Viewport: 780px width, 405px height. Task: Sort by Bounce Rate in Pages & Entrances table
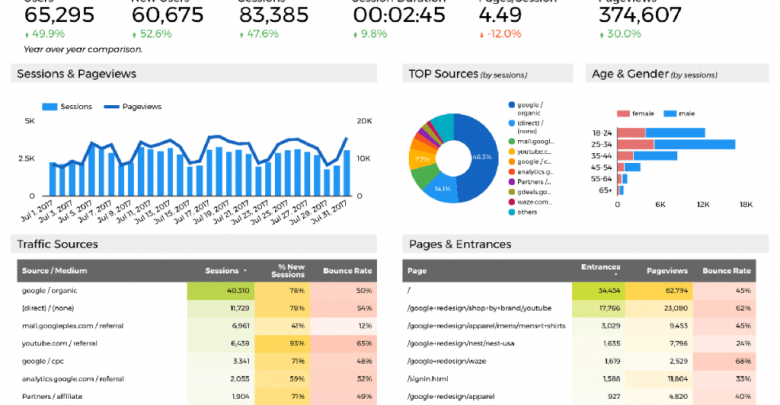click(x=726, y=271)
